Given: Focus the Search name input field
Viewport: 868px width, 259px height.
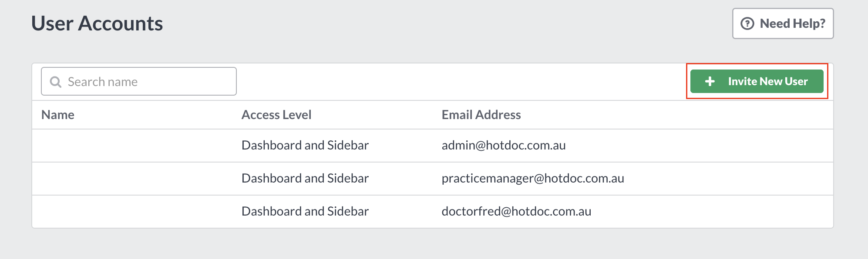Looking at the screenshot, I should [139, 81].
